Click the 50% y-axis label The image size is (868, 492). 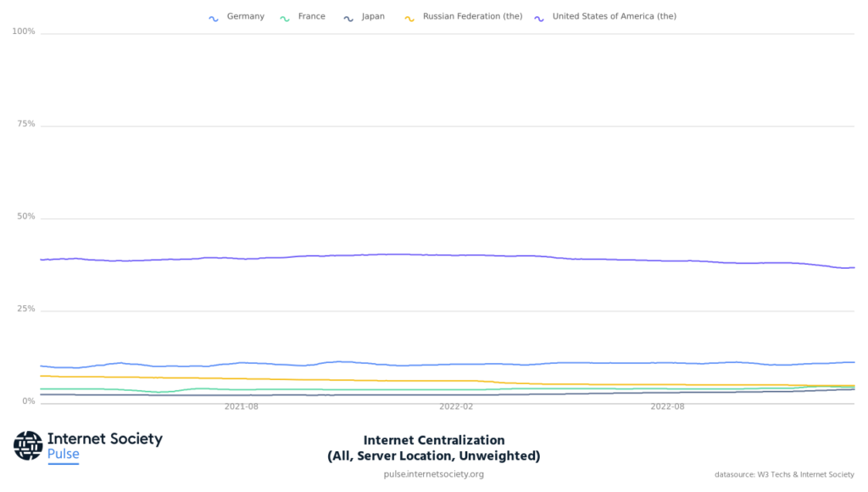(25, 216)
